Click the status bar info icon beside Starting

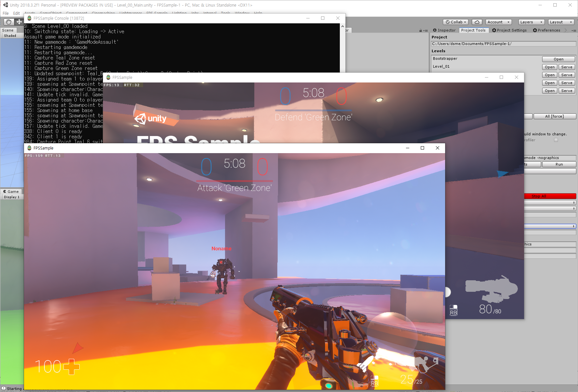coord(4,388)
